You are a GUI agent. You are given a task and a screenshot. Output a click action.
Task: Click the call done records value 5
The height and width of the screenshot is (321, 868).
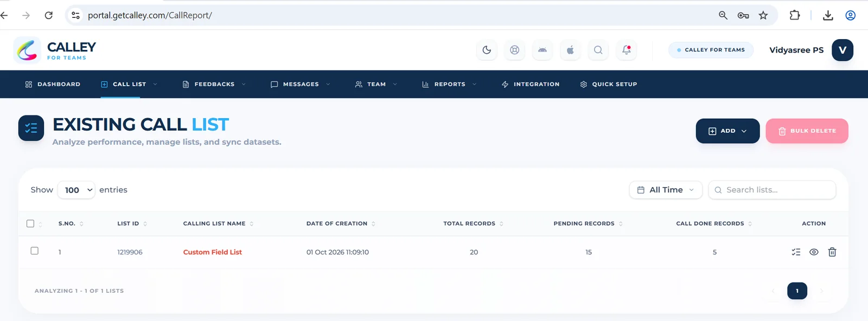714,252
